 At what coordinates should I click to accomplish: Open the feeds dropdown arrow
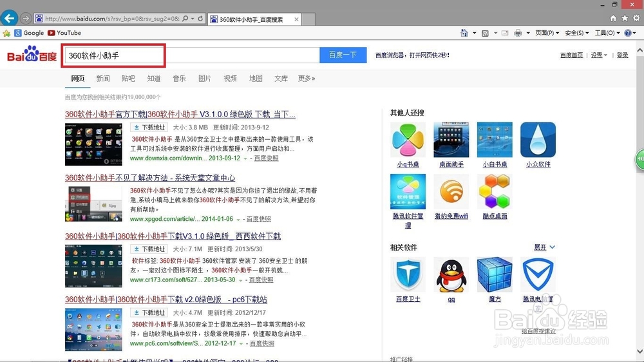point(495,33)
